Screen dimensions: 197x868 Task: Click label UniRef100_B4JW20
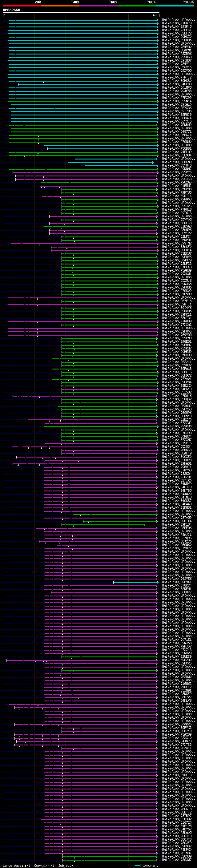click(x=177, y=494)
